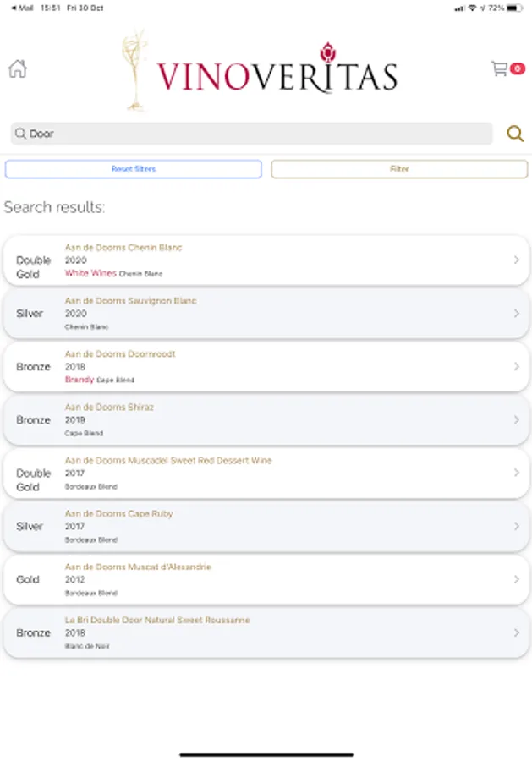Select the Aan de Dooms Cape Ruby result
Image resolution: width=532 pixels, height=761 pixels.
pyautogui.click(x=266, y=526)
